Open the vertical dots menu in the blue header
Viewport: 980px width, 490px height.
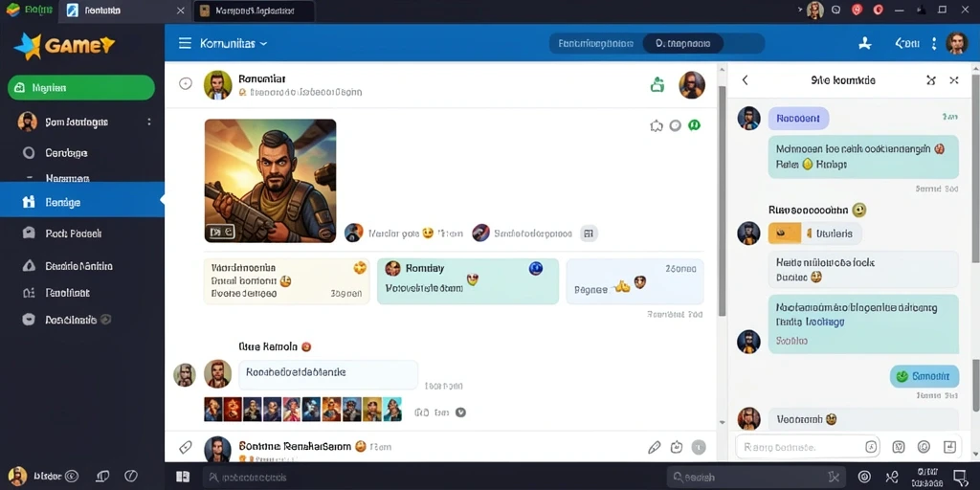[934, 43]
